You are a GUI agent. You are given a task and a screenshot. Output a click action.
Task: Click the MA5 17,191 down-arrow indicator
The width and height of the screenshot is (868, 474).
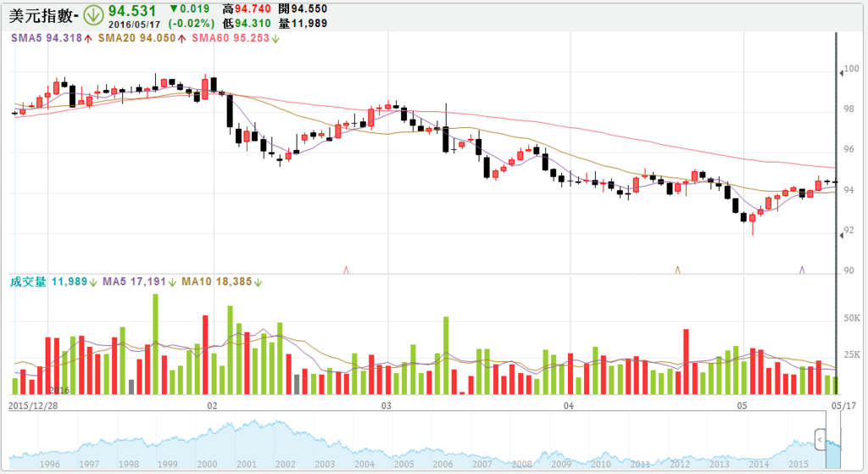[x=172, y=282]
